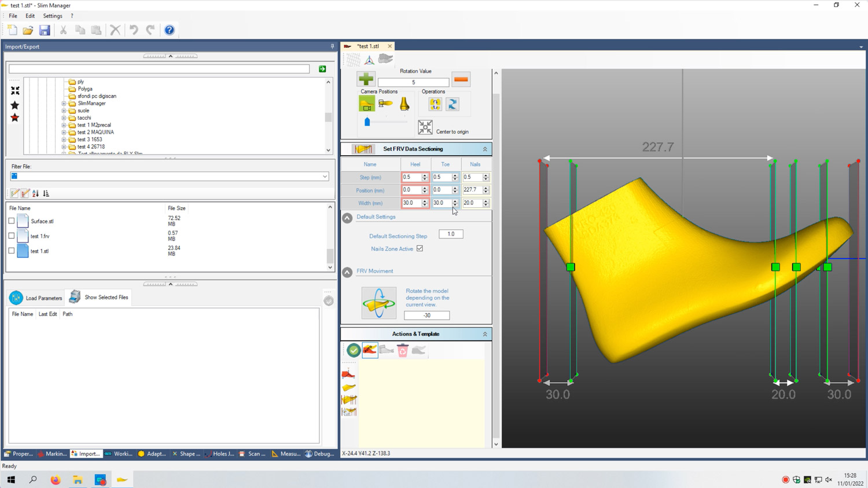Open the File menu
Screen dimensions: 868x488
pyautogui.click(x=13, y=16)
